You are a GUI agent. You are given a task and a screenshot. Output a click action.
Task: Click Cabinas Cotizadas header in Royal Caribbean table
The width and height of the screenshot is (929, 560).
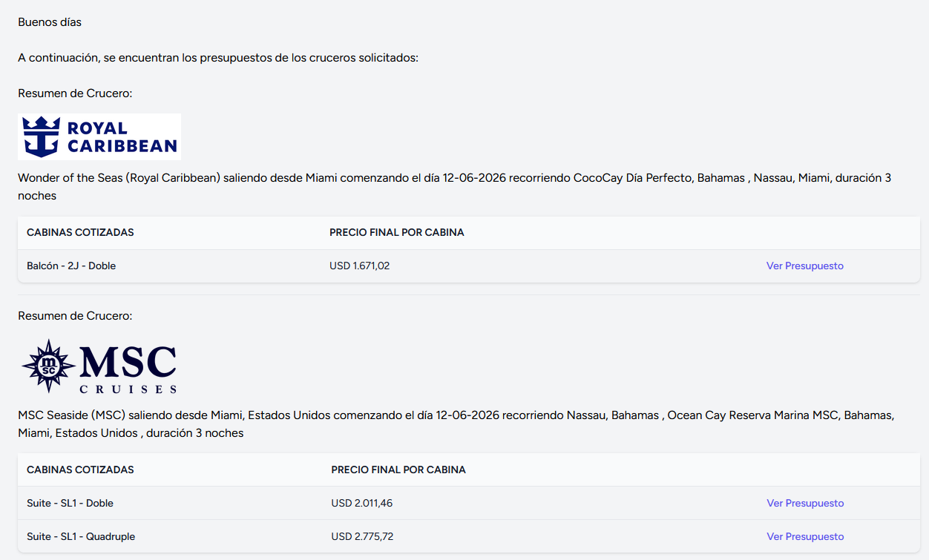coord(80,233)
